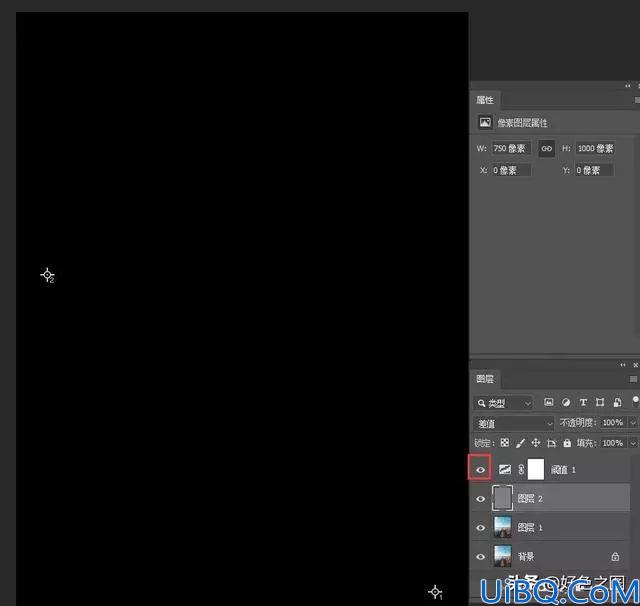Toggle width-height link button in Properties
640x606 pixels.
tap(546, 149)
